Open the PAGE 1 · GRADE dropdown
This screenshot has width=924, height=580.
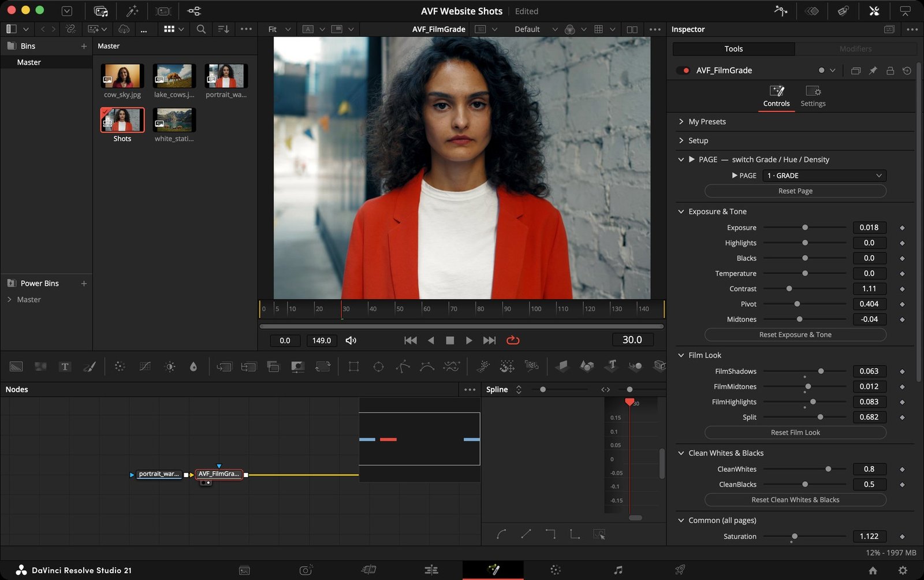[824, 176]
